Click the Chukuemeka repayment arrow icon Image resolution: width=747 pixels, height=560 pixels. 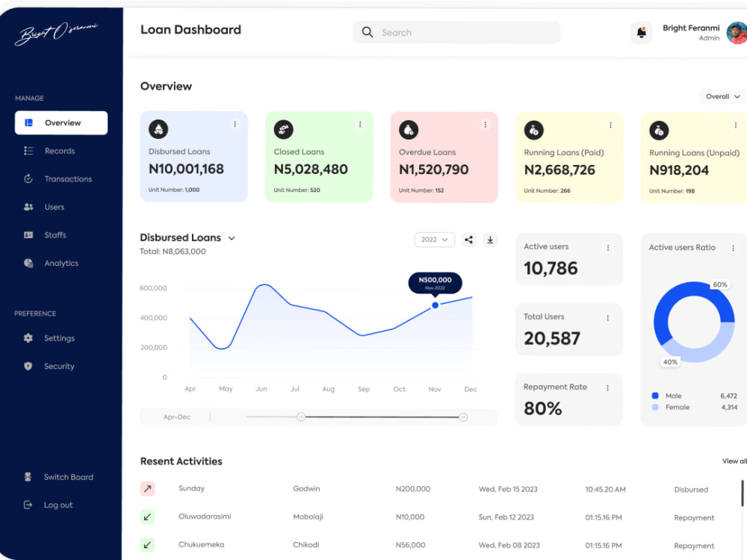pyautogui.click(x=148, y=545)
